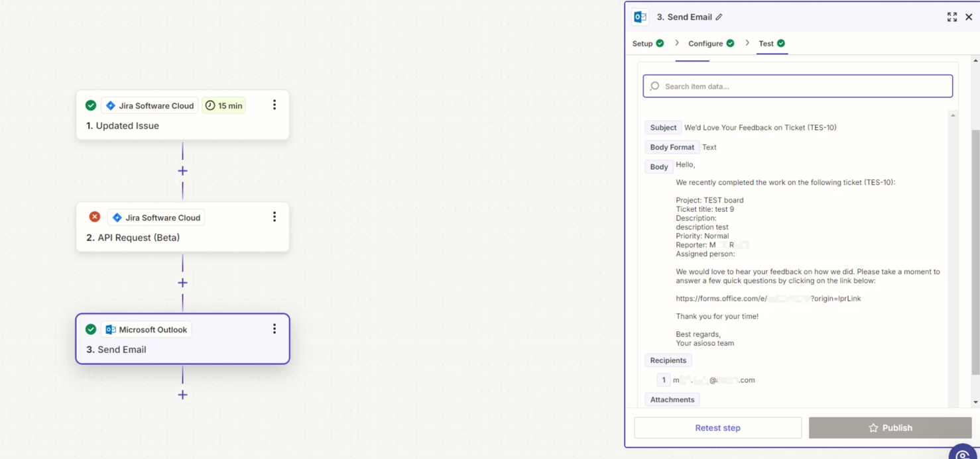Focus the Search item data field

click(x=798, y=86)
